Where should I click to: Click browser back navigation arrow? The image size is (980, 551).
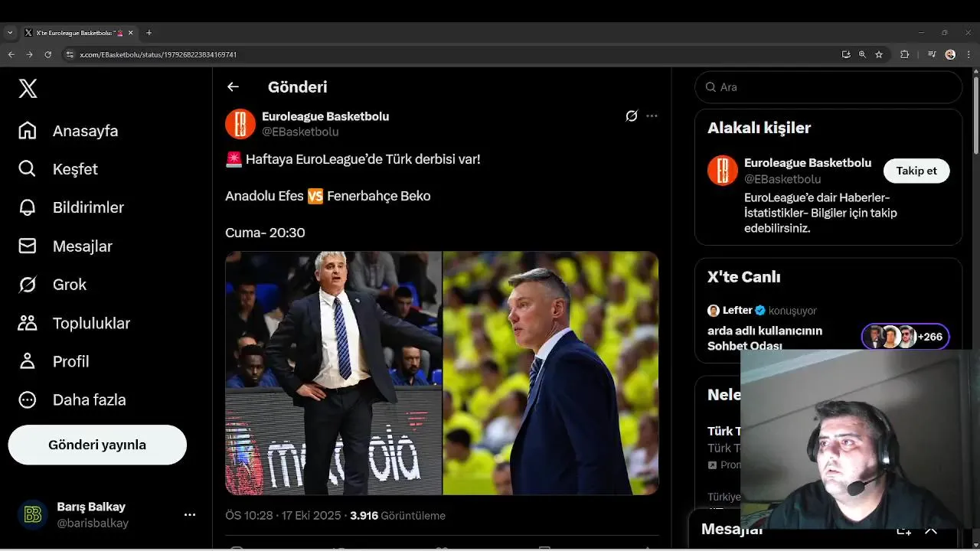(11, 54)
